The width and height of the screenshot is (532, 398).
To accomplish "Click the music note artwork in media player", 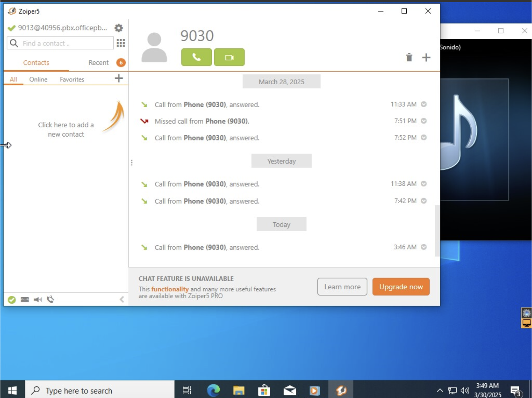I will [x=475, y=139].
